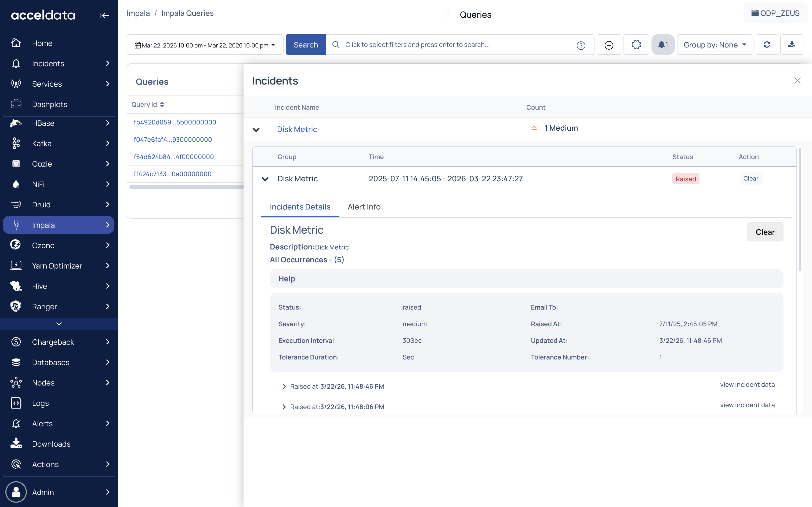Collapse the Disk Metric incident row

point(256,129)
